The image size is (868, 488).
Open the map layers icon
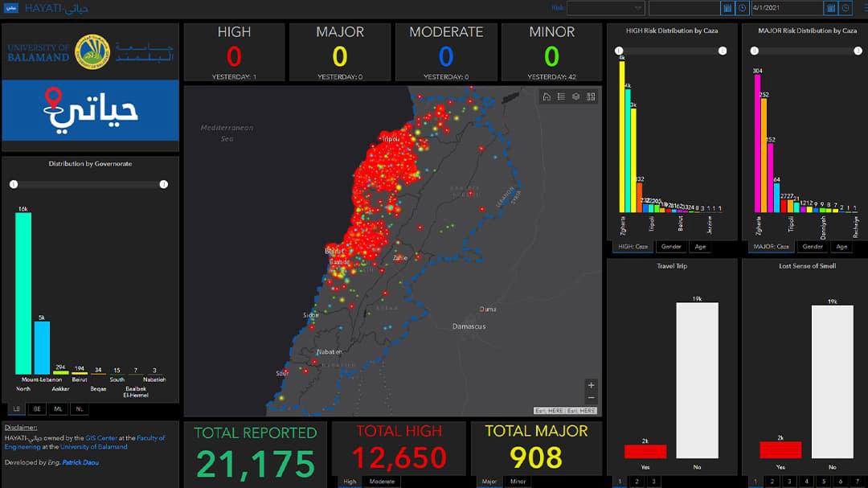(576, 96)
